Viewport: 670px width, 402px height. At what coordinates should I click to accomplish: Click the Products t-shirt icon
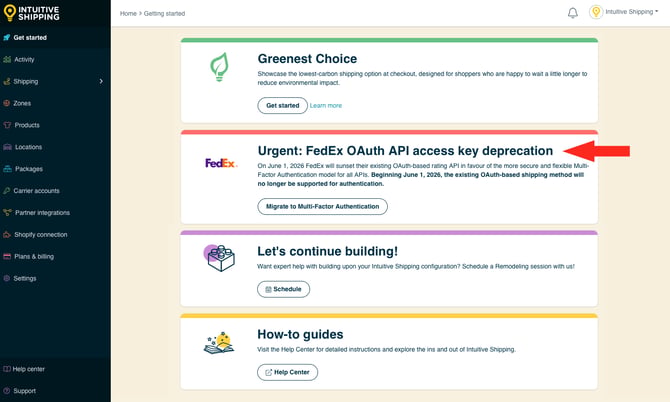coord(7,125)
